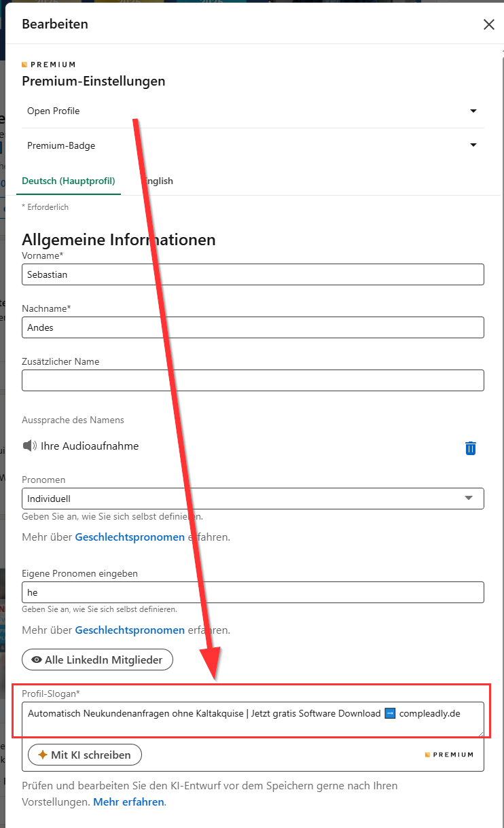Click the Mit KI schreiben button
Screen dimensions: 504x828
[x=84, y=755]
